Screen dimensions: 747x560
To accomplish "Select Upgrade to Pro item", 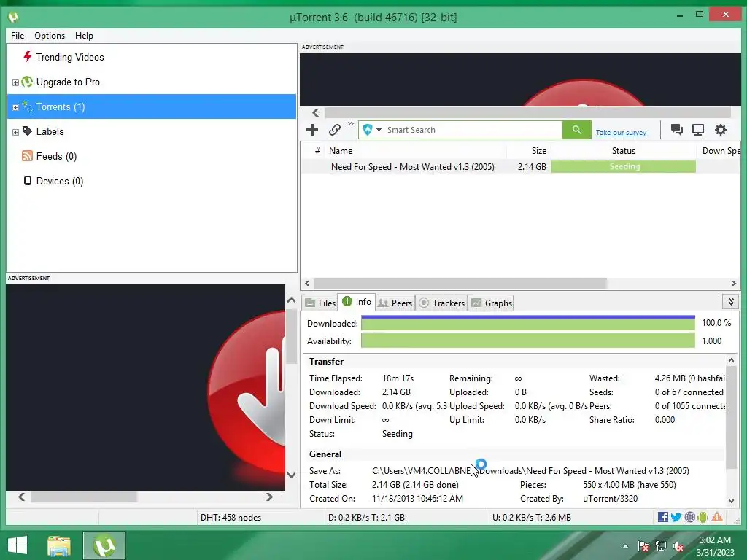I will (68, 82).
